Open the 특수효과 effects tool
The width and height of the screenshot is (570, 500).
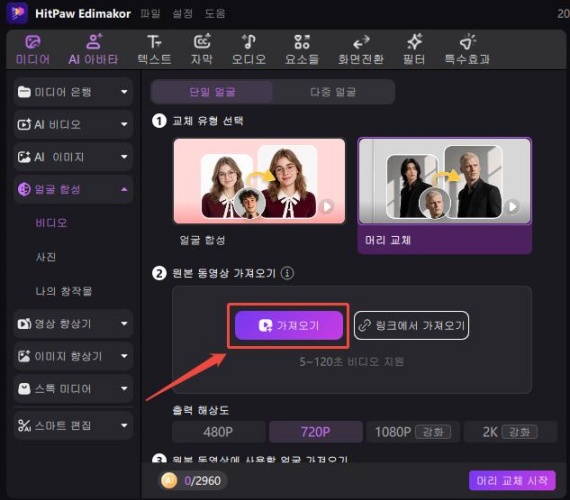point(467,50)
